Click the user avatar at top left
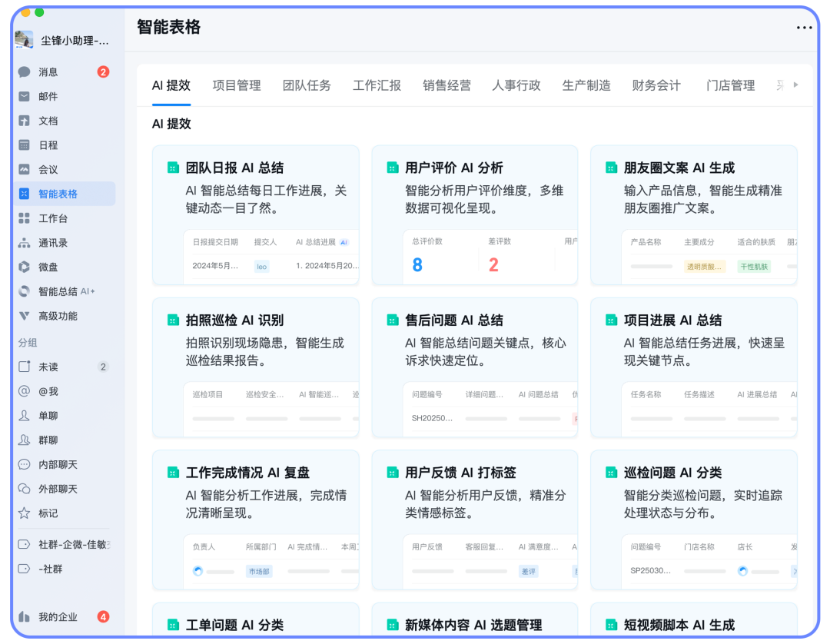830x644 pixels. [x=24, y=40]
